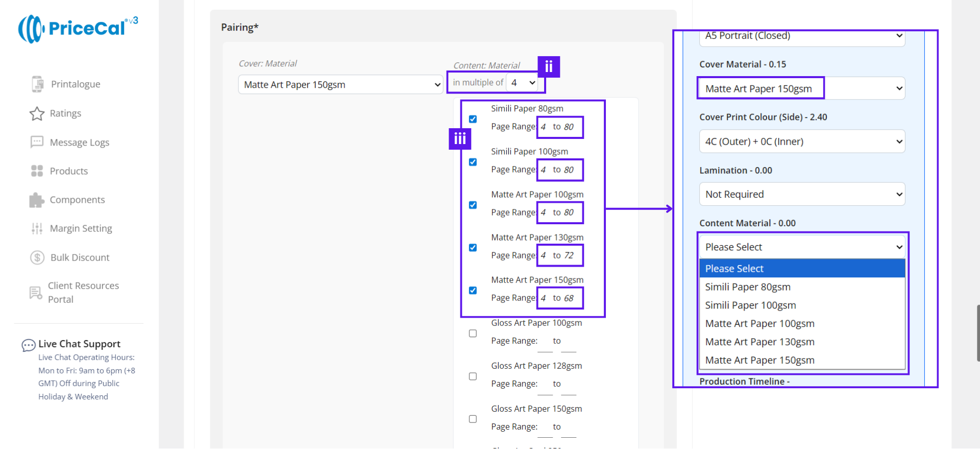Choose Simili Paper 100gsm from the list
This screenshot has height=449, width=980.
pos(750,305)
